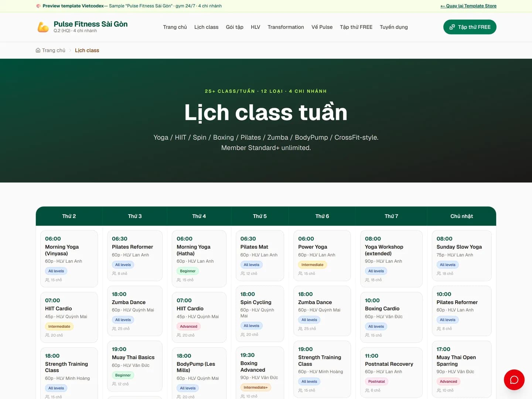Click Intermediate badge on HIIT Cardio Thứ 2
Viewport: 532px width, 399px height.
click(x=59, y=327)
